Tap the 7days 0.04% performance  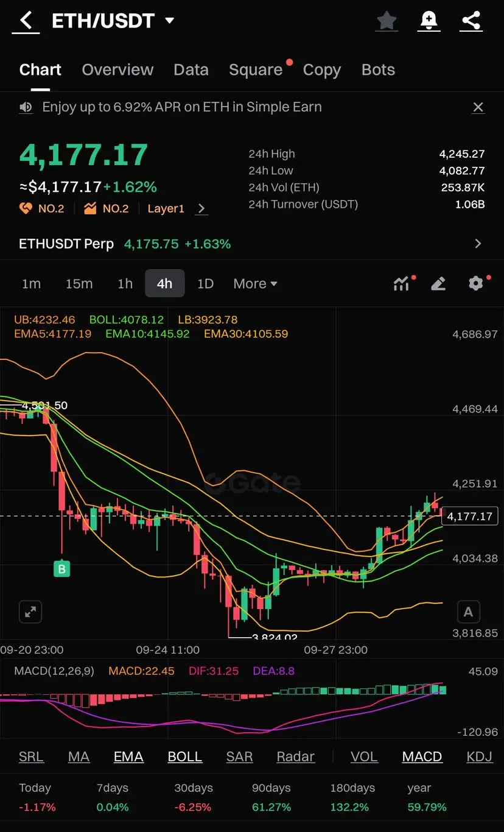[x=113, y=797]
